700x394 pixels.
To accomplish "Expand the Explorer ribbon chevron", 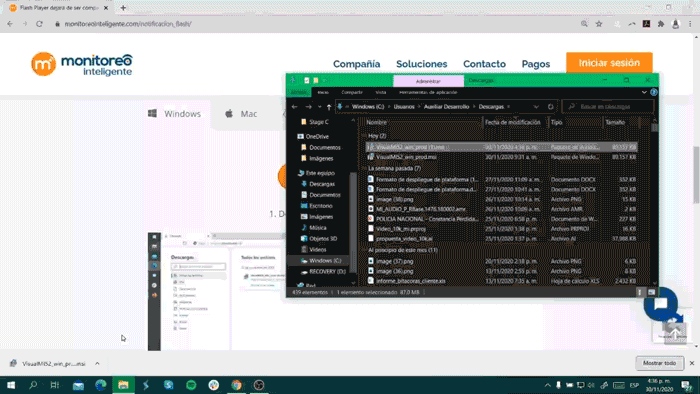I will 644,92.
